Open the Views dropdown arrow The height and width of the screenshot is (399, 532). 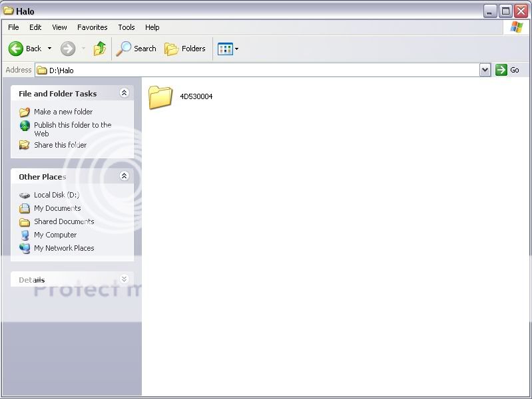tap(236, 49)
